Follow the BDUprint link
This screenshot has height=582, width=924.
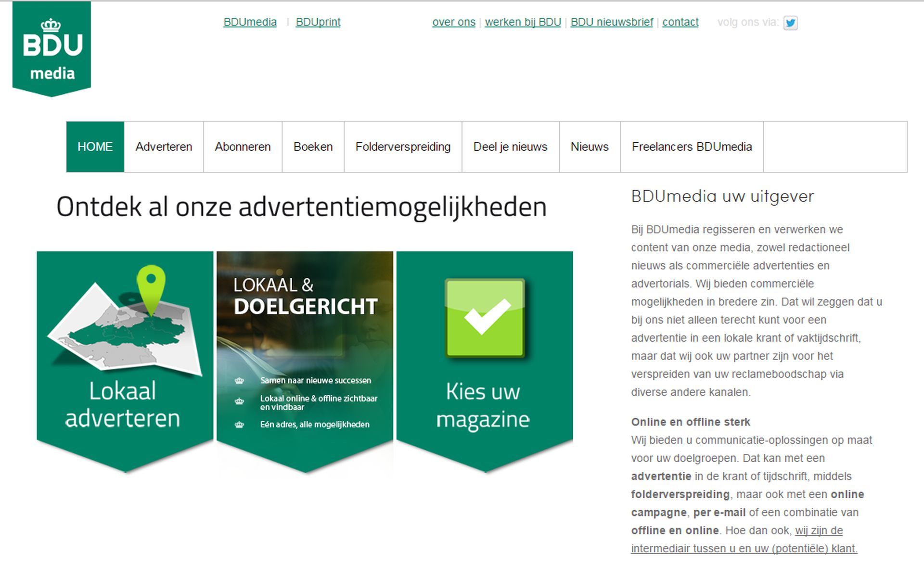(x=318, y=22)
